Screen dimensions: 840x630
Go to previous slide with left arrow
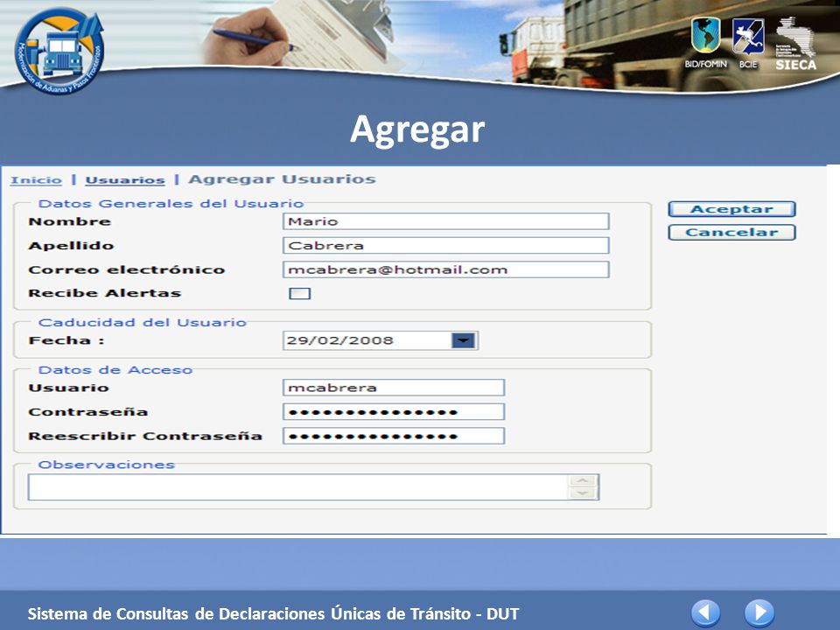[x=705, y=612]
